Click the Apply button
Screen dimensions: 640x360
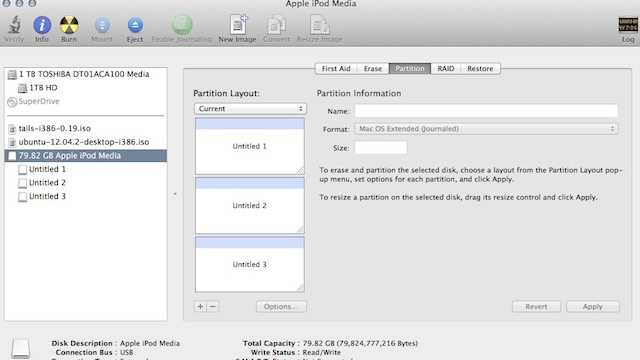[x=593, y=307]
